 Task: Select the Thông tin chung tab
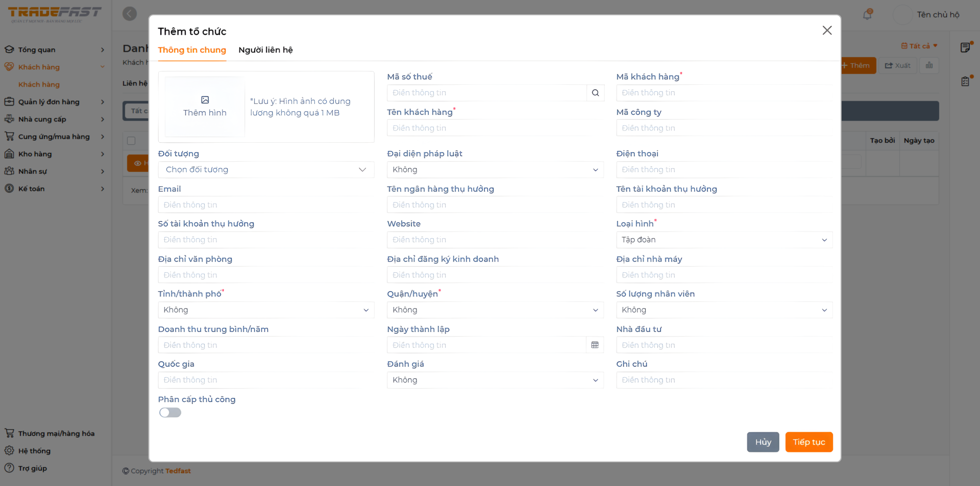[x=192, y=50]
